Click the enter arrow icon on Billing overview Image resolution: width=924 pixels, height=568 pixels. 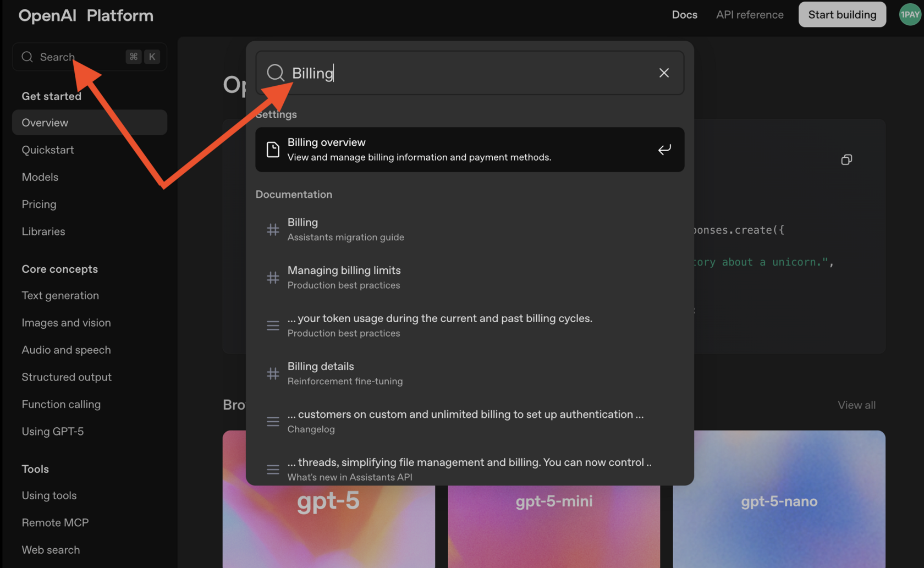tap(664, 150)
